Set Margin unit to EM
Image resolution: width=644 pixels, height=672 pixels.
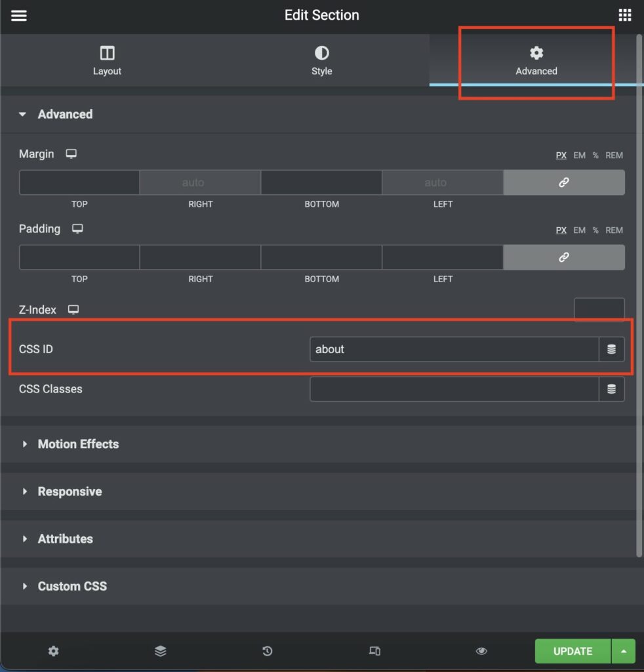tap(579, 155)
